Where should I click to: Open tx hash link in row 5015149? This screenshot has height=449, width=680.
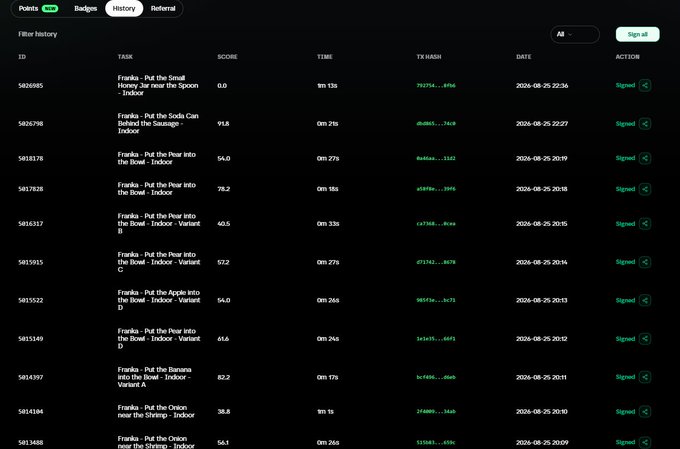436,339
